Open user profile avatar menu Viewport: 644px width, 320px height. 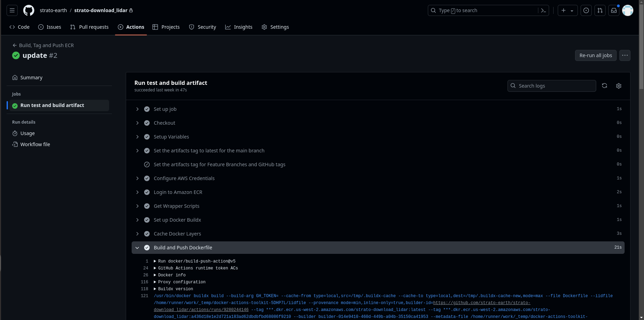click(628, 10)
